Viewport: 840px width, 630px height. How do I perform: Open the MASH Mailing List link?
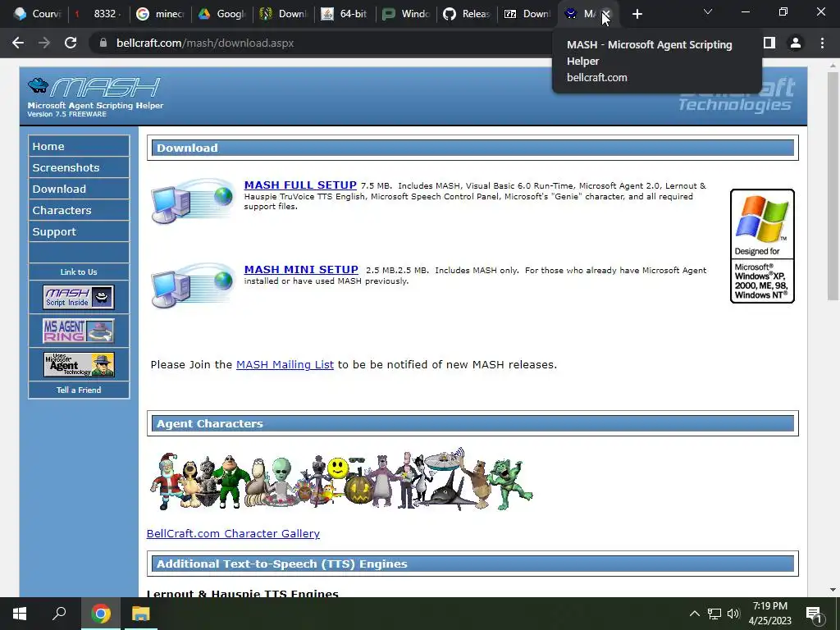(285, 365)
